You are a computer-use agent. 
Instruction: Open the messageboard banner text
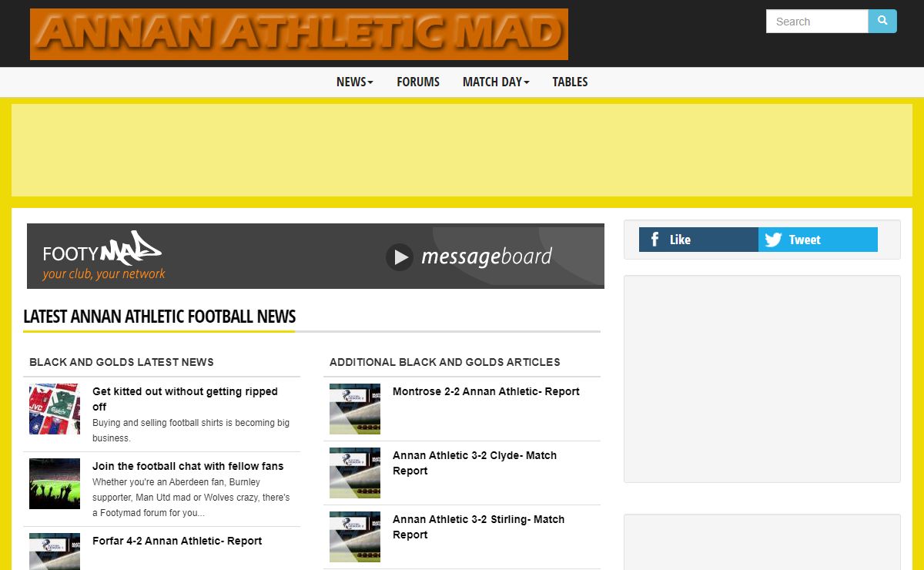(486, 256)
